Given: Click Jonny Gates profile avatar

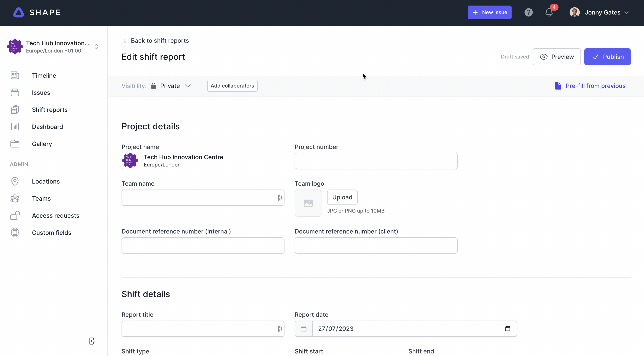Looking at the screenshot, I should coord(574,13).
